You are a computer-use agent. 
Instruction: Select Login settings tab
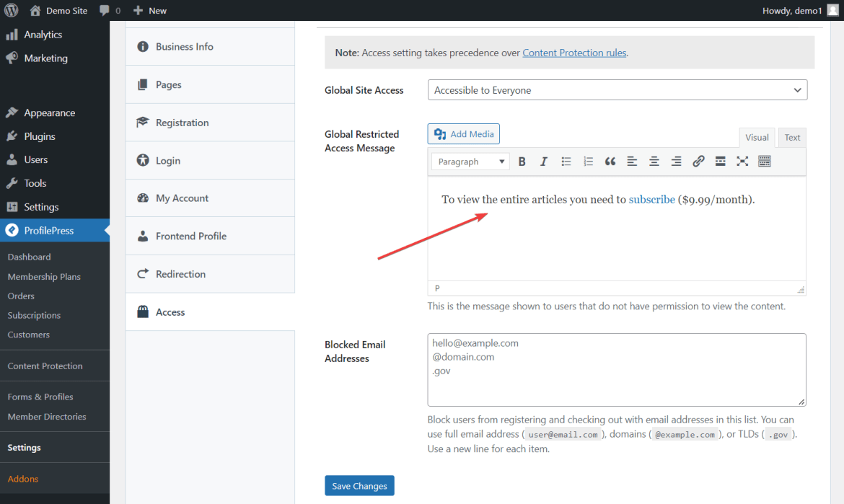point(210,160)
